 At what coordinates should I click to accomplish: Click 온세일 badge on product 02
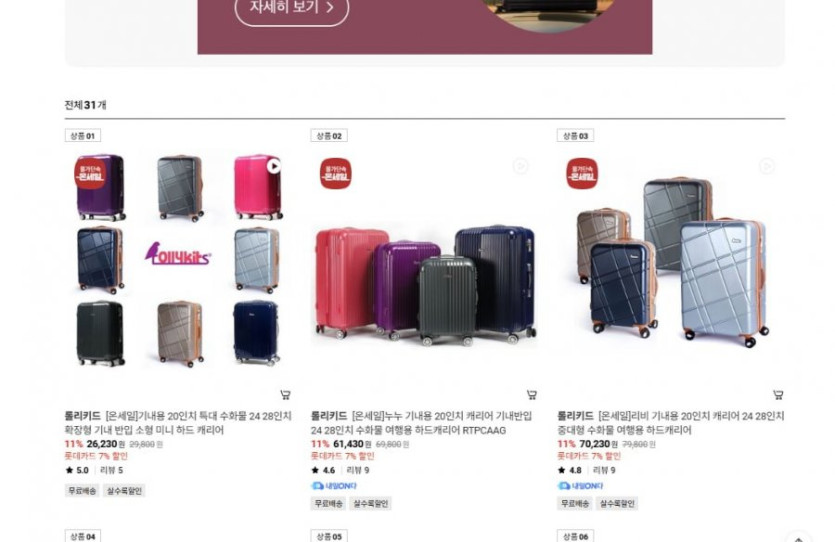point(335,174)
